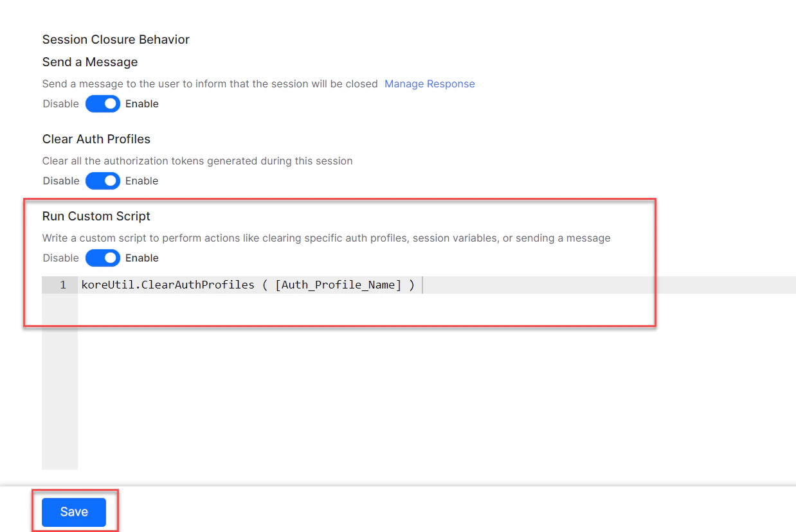The image size is (796, 532).
Task: Click the empty editor area below line 1
Action: (x=257, y=353)
